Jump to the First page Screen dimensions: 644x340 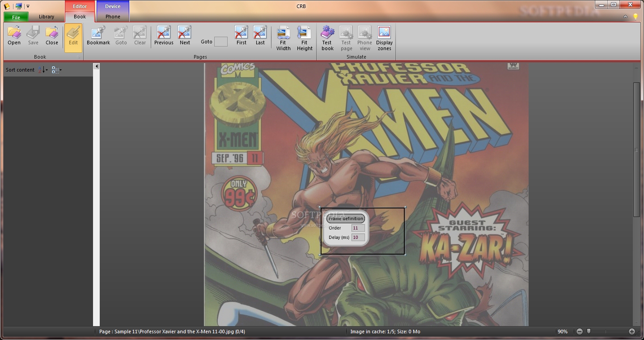(x=241, y=35)
